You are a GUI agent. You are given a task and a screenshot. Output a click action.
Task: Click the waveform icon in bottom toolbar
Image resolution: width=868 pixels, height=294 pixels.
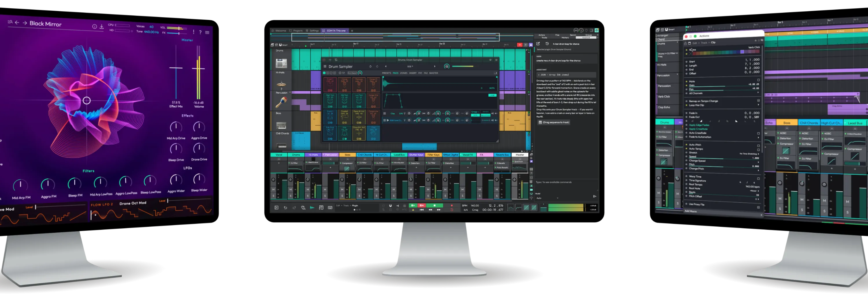coord(312,208)
